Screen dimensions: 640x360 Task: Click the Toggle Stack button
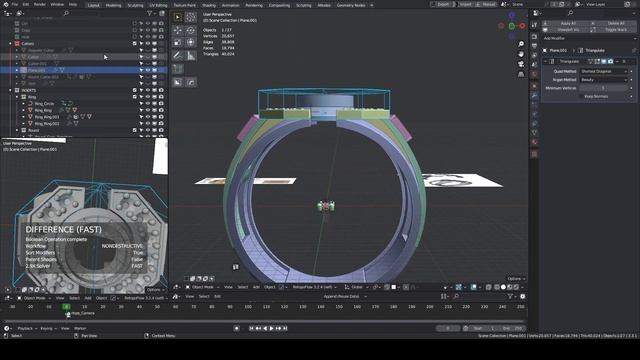(613, 30)
